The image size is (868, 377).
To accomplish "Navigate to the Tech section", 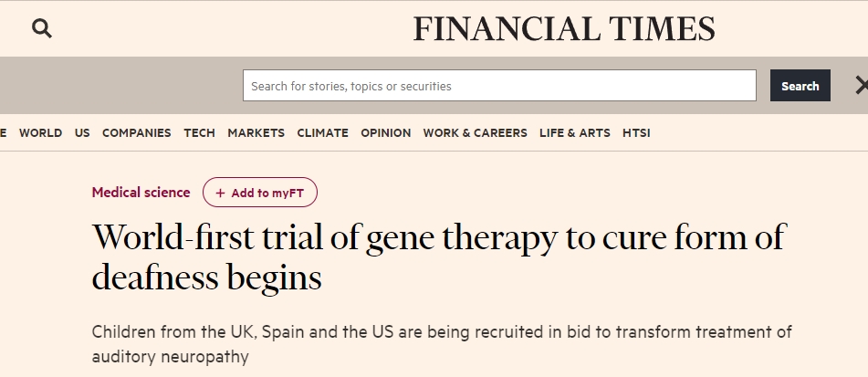I will click(x=199, y=132).
